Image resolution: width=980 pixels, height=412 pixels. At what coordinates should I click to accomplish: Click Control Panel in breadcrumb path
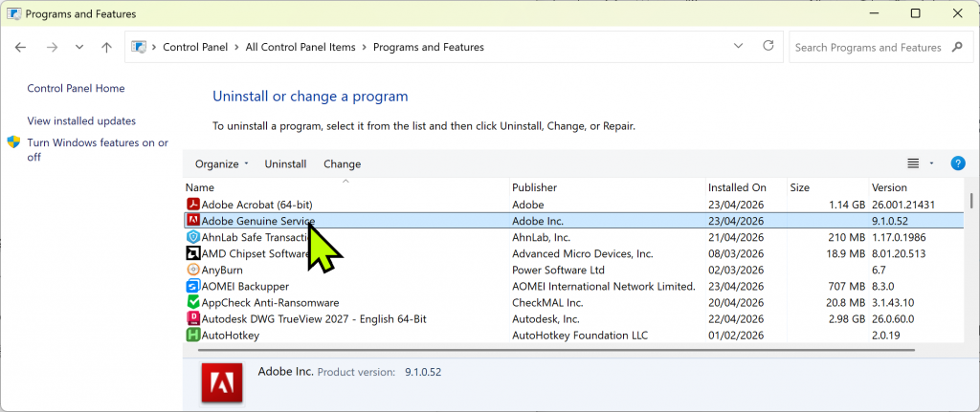point(195,48)
